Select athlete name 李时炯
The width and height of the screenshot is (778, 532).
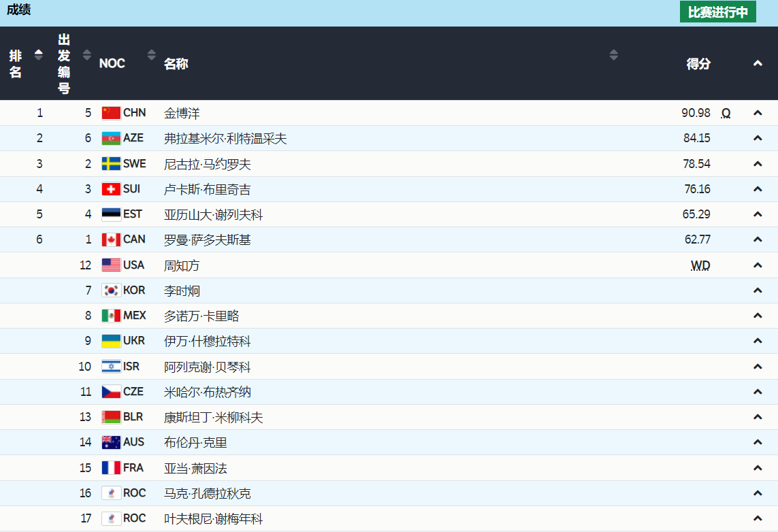click(182, 290)
